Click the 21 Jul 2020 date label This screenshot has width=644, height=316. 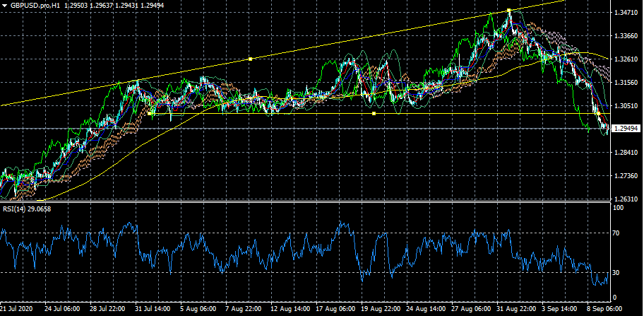pos(17,310)
